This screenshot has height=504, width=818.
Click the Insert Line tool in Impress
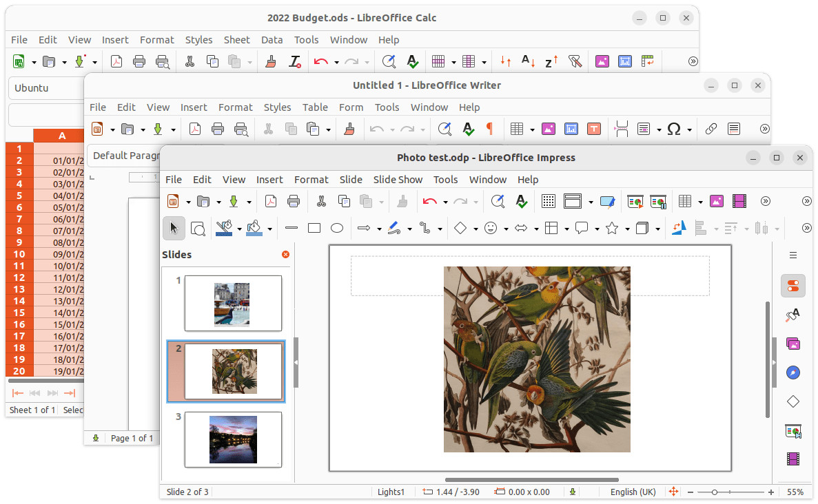[x=292, y=229]
